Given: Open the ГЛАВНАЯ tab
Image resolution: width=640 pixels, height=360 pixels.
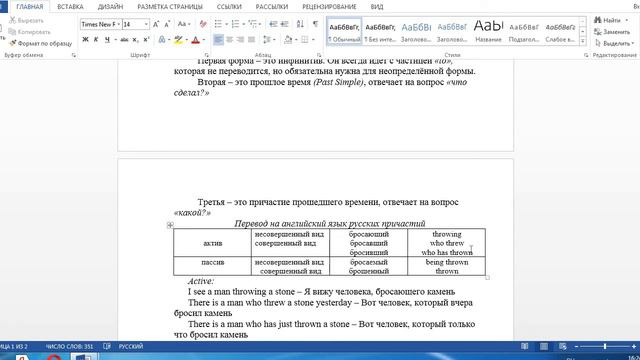Looking at the screenshot, I should 29,7.
